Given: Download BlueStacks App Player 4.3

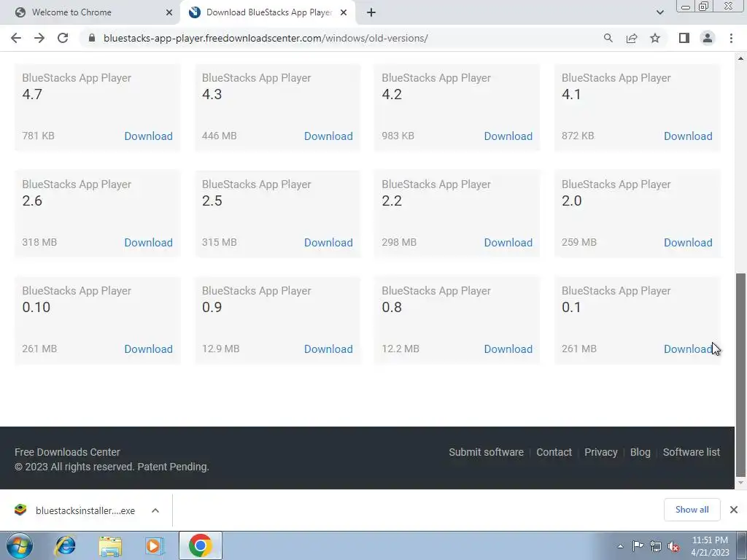Looking at the screenshot, I should [x=328, y=136].
